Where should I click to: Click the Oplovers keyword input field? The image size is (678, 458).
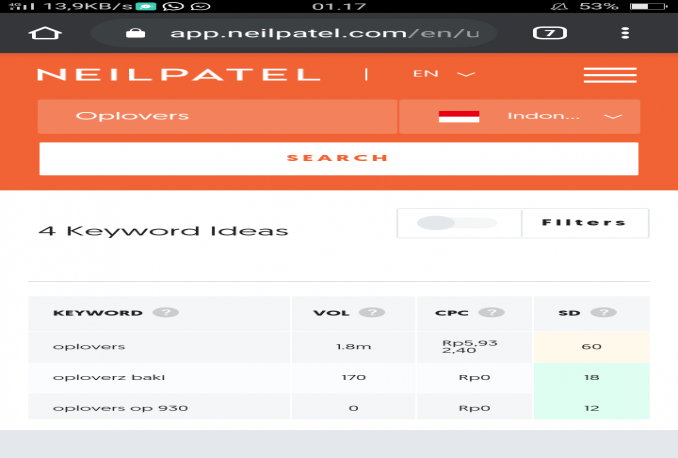coord(216,116)
